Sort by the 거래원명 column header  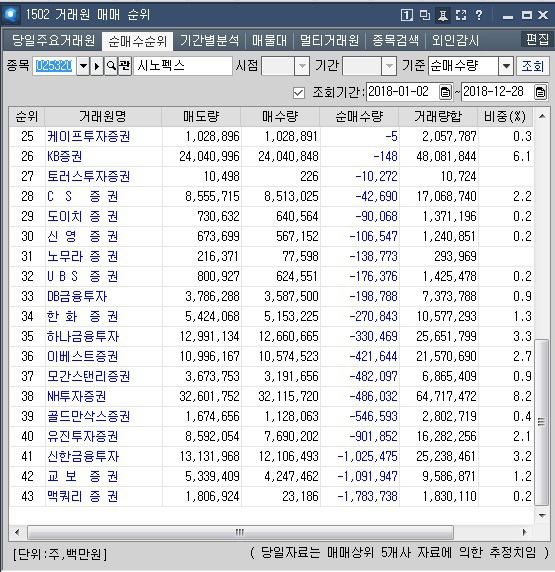(103, 117)
